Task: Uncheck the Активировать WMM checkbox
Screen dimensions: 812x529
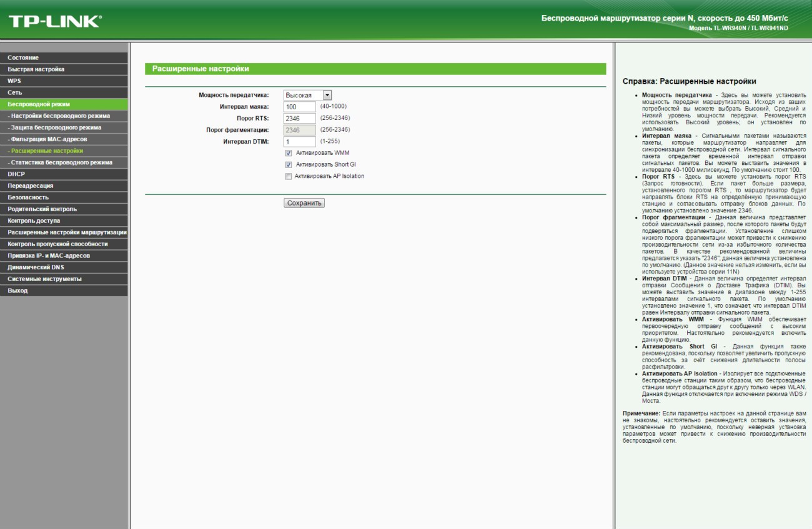Action: (x=288, y=153)
